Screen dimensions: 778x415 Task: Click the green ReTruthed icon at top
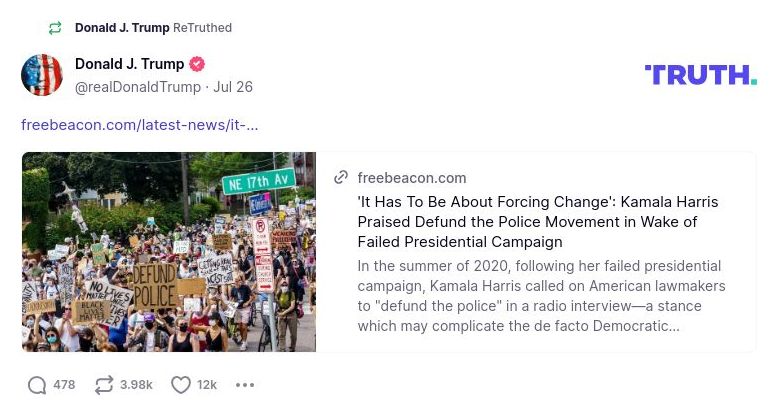pos(55,28)
